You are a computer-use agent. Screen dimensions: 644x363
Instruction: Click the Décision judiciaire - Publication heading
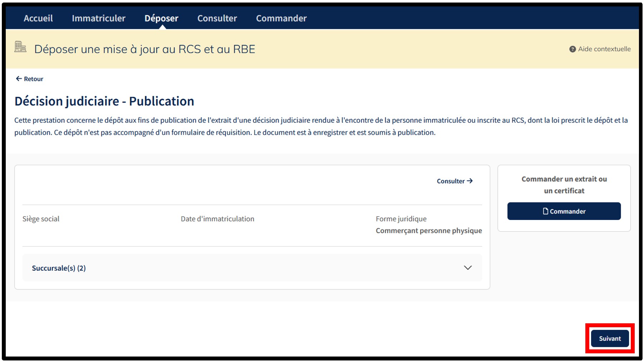[104, 101]
